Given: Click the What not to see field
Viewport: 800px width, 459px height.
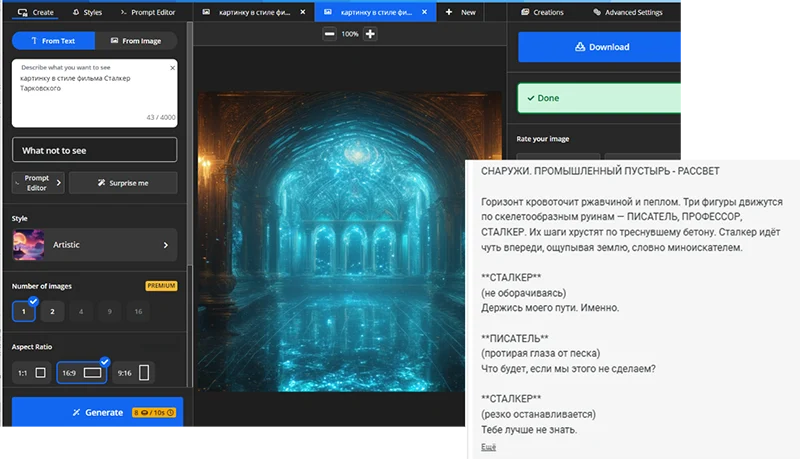Looking at the screenshot, I should point(94,150).
